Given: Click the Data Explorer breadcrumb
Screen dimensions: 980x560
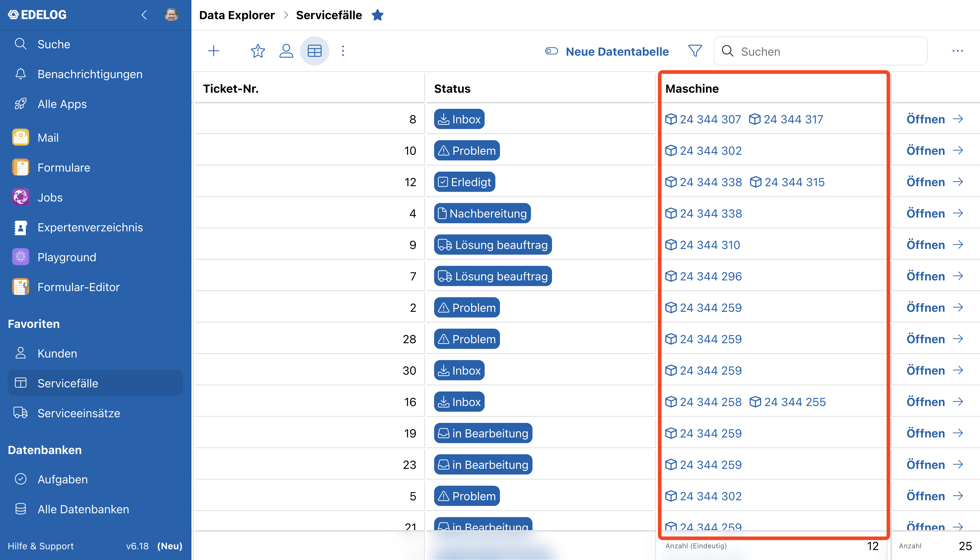Looking at the screenshot, I should tap(237, 15).
